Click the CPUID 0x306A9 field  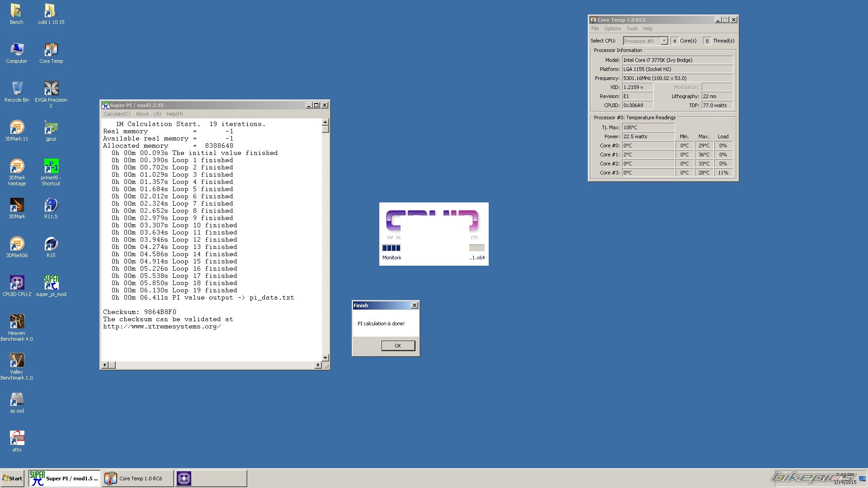(637, 105)
